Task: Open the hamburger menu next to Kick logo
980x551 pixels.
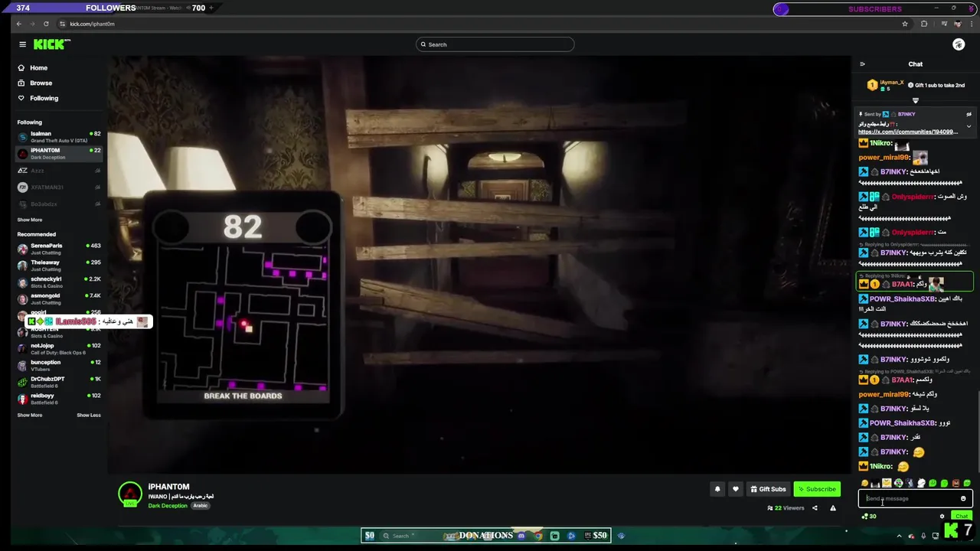Action: tap(22, 44)
